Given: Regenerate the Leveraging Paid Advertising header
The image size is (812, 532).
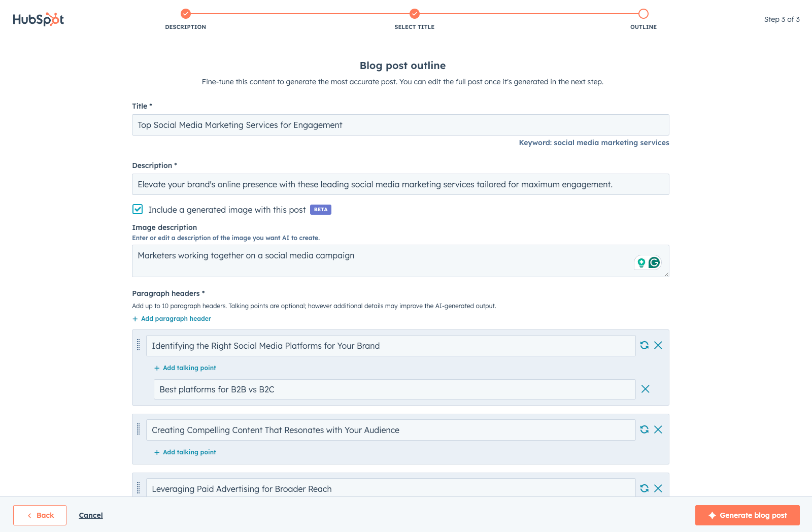Looking at the screenshot, I should point(645,488).
